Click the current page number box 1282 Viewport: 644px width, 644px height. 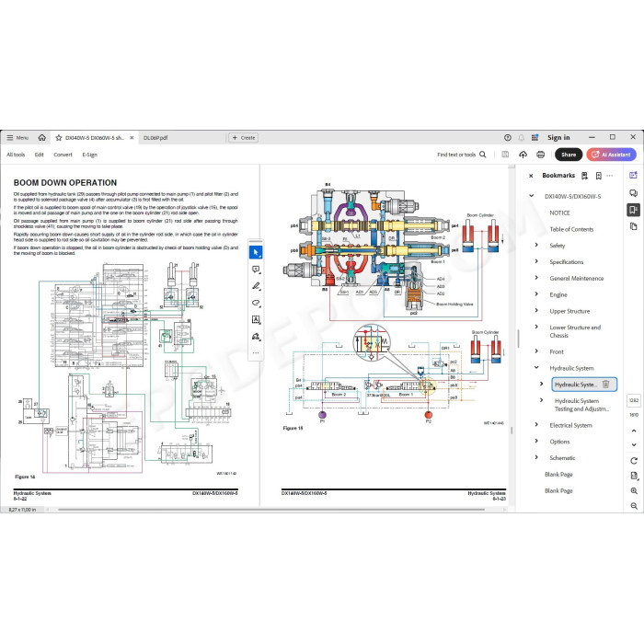634,400
